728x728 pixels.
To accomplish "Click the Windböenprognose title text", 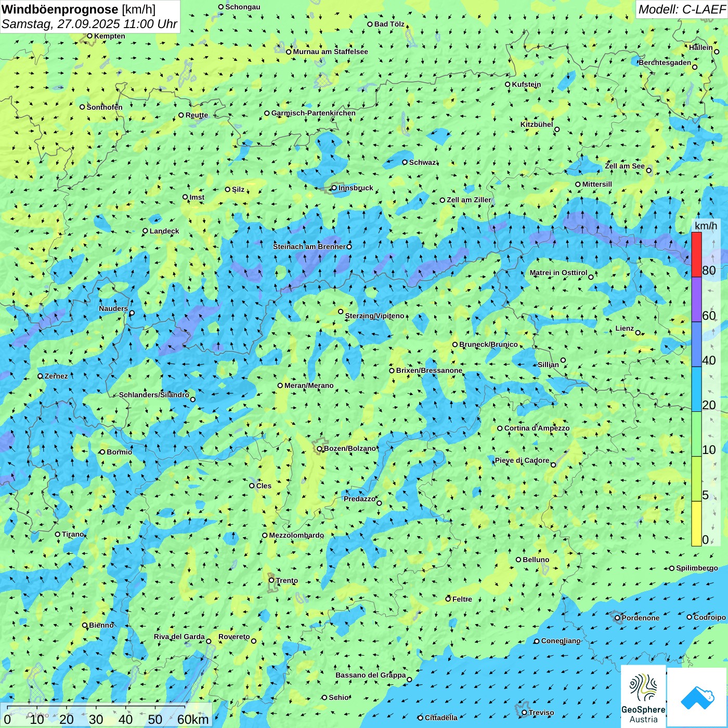I will 60,9.
